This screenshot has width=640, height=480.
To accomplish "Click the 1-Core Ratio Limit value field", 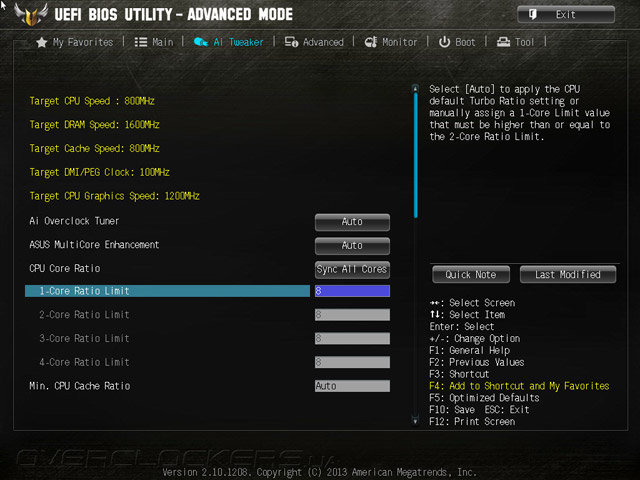I will 352,291.
